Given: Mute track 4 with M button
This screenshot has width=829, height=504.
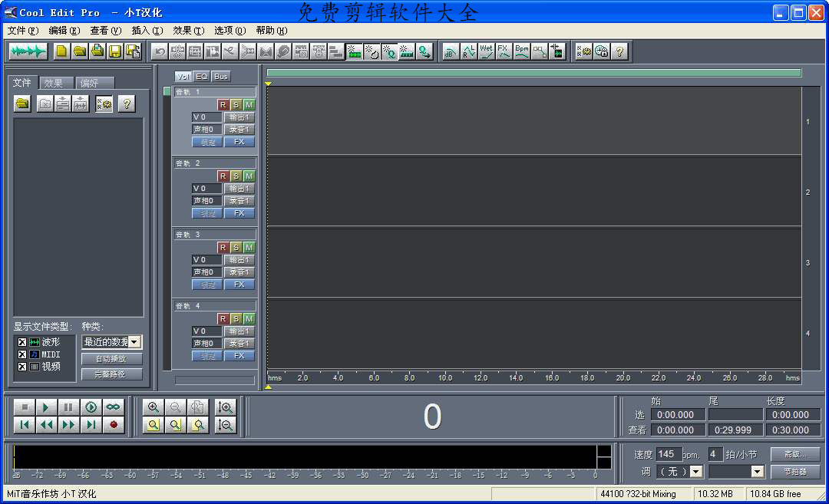Looking at the screenshot, I should point(249,318).
